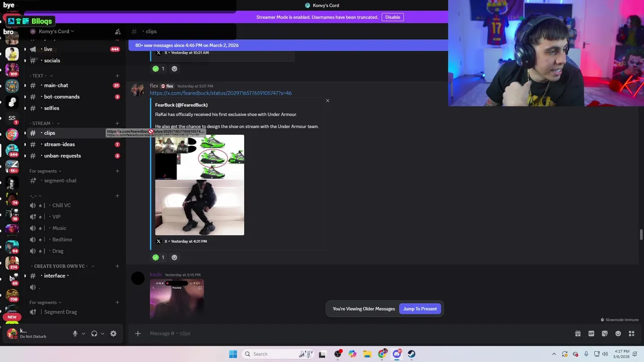The image size is (644, 362).
Task: Collapse the STREAM channel category
Action: (x=44, y=123)
